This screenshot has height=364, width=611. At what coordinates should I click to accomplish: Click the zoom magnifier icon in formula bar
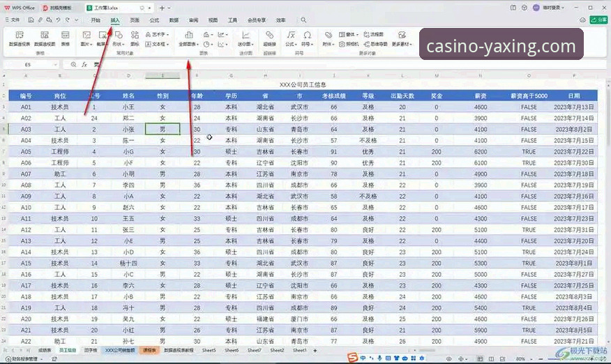tap(73, 64)
